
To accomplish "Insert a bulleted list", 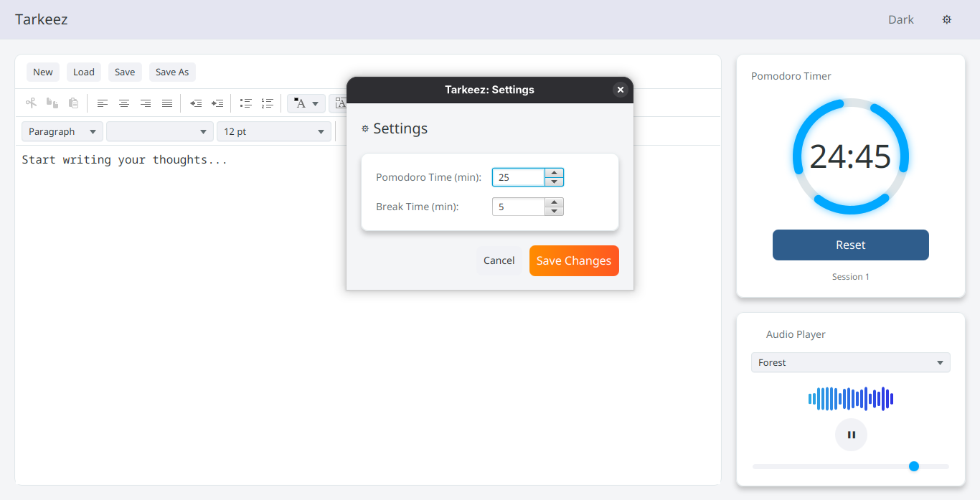I will pos(246,103).
